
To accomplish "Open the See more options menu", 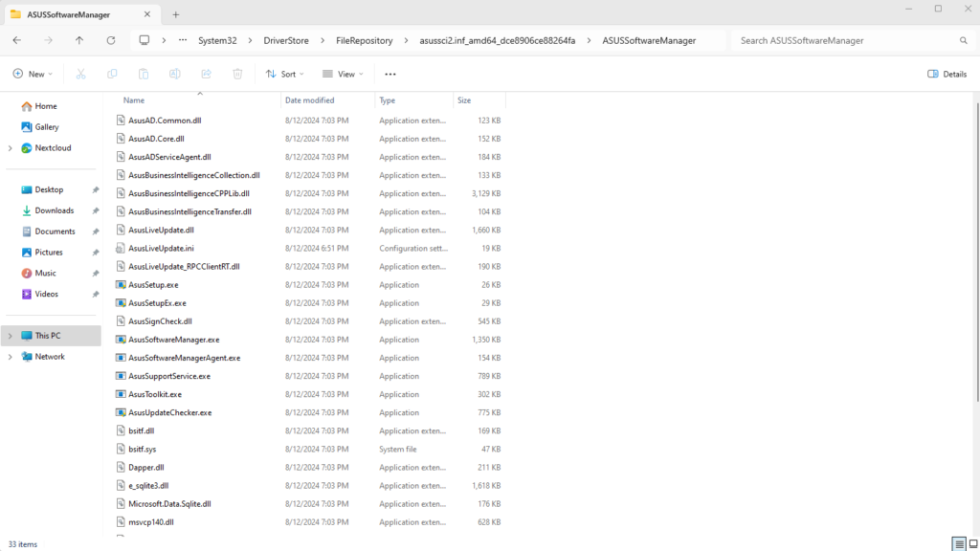I will coord(390,74).
